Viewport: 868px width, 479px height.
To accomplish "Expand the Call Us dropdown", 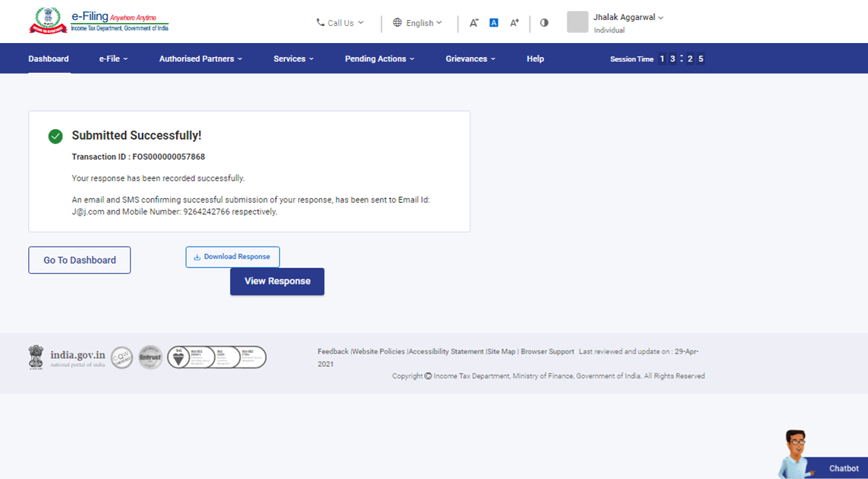I will [x=340, y=23].
